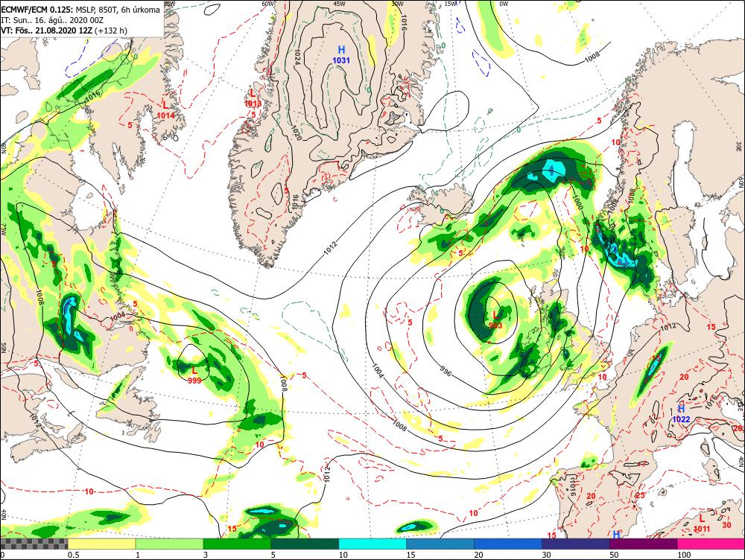Click the valid time 'VT: Fös.. 21.08.2020 12Z (+132 h)'
This screenshot has height=560, width=745.
(64, 31)
